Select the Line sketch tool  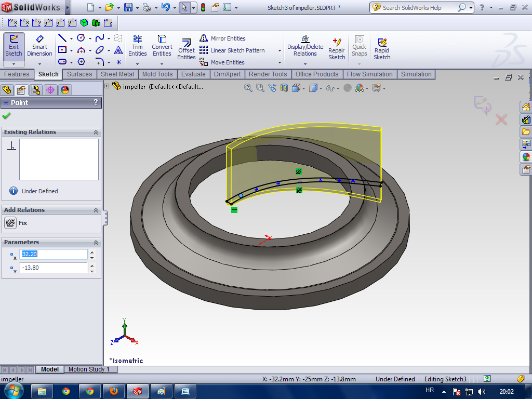coord(62,38)
